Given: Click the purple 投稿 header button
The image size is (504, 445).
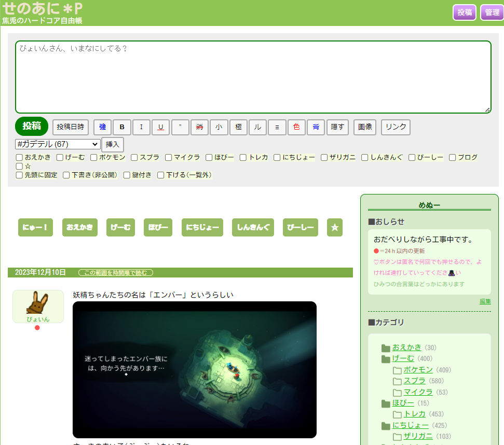Looking at the screenshot, I should coord(465,12).
